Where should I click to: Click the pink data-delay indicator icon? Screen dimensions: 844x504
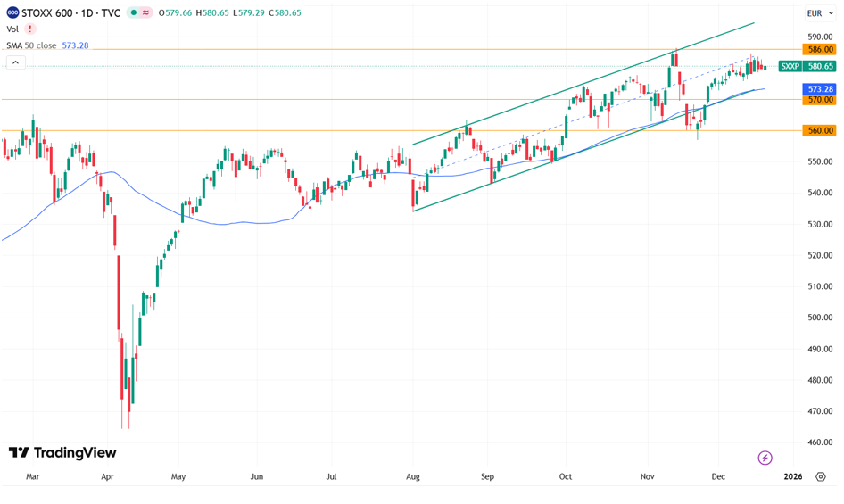pyautogui.click(x=146, y=13)
